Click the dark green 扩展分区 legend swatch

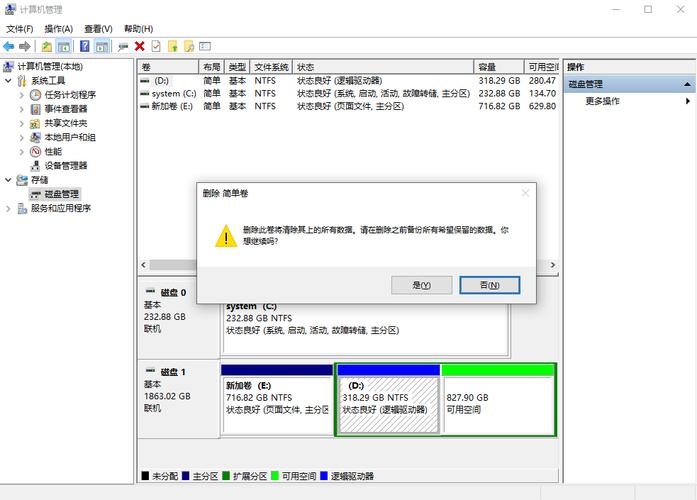226,476
